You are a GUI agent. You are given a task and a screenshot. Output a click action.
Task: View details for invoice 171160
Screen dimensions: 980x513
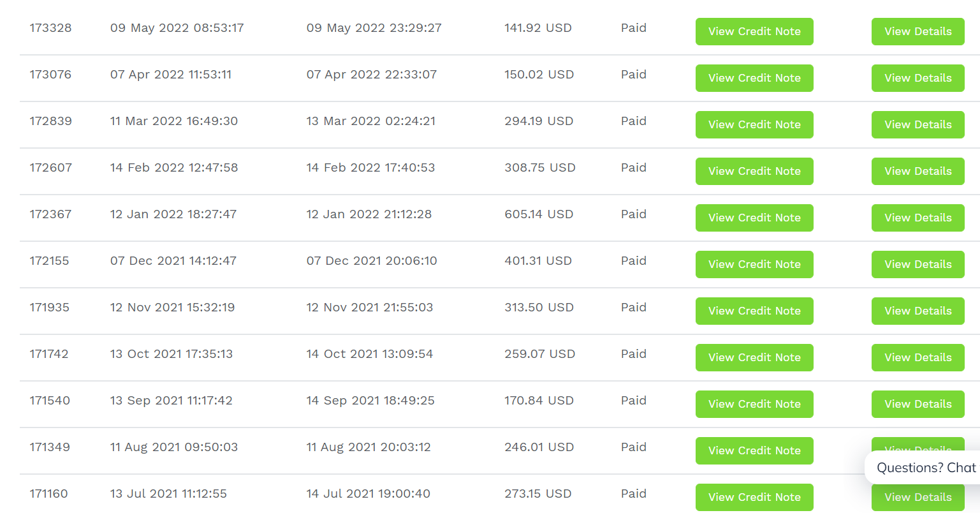point(918,498)
